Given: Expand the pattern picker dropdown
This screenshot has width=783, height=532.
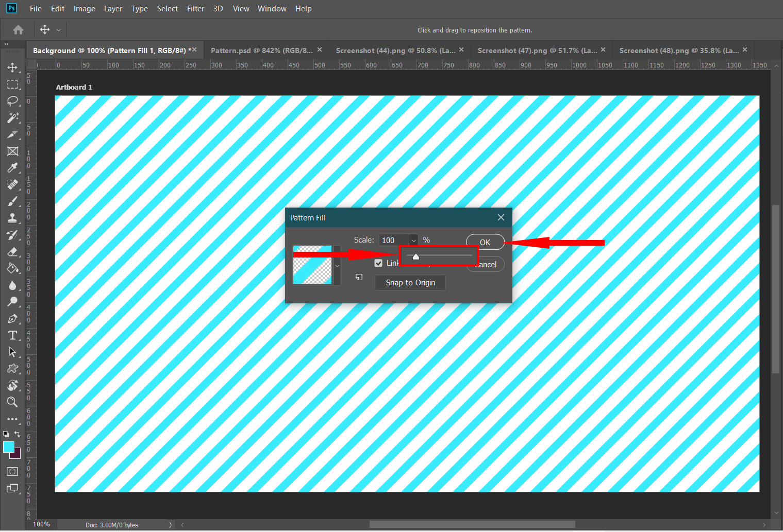Looking at the screenshot, I should click(337, 266).
